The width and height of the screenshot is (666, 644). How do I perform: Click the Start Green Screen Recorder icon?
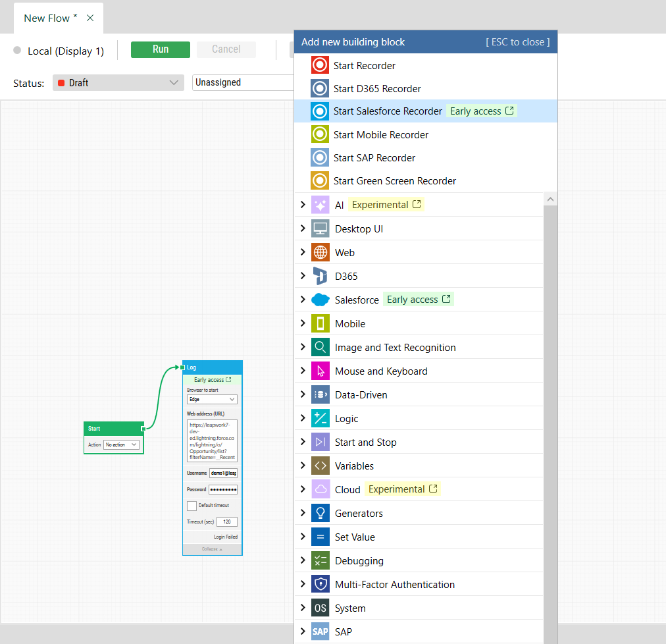coord(319,180)
